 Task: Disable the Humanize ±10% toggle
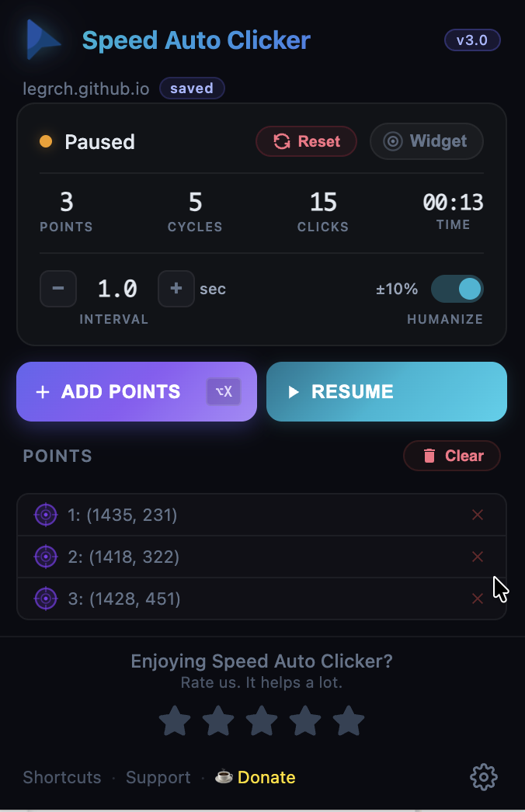(457, 288)
